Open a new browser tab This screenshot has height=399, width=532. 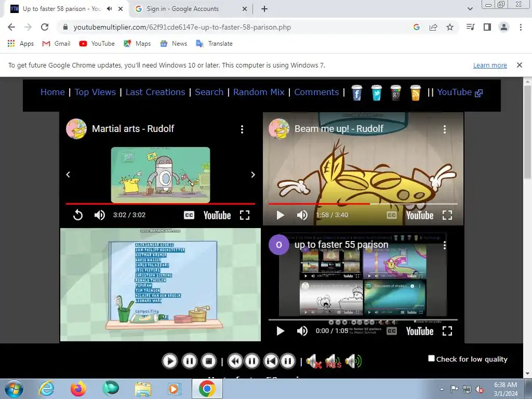(x=264, y=9)
